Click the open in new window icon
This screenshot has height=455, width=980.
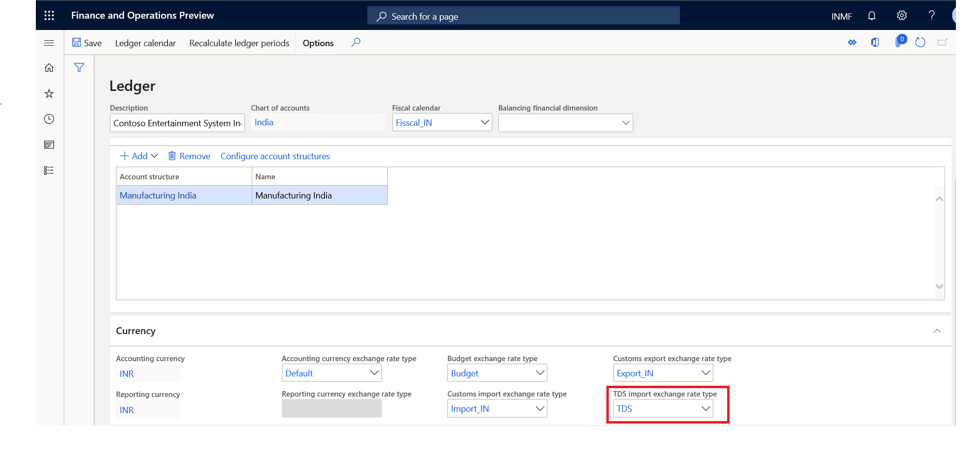click(x=943, y=43)
